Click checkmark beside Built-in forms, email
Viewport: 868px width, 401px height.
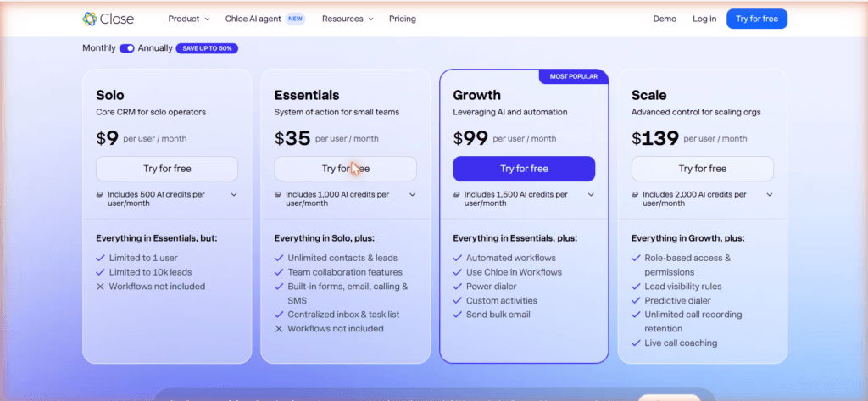point(278,287)
